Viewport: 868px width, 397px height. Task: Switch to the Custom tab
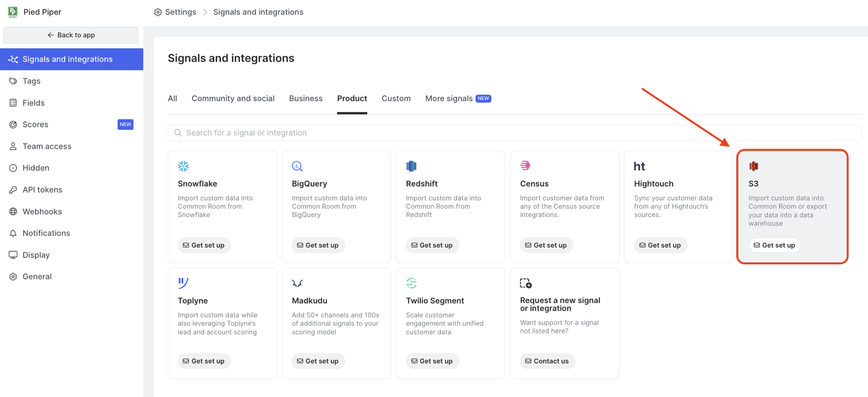pos(396,98)
